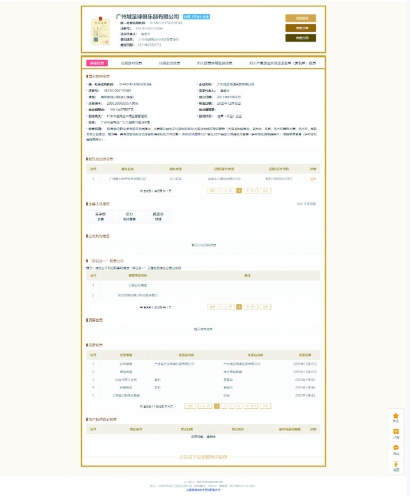Select the pink highlighted first tab
Image resolution: width=410 pixels, height=496 pixels.
pos(97,63)
